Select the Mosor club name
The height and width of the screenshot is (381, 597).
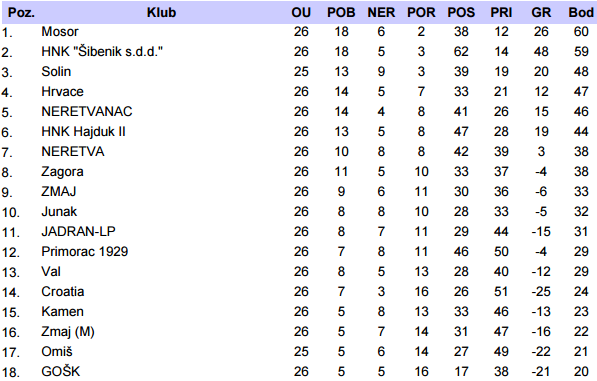click(x=60, y=32)
